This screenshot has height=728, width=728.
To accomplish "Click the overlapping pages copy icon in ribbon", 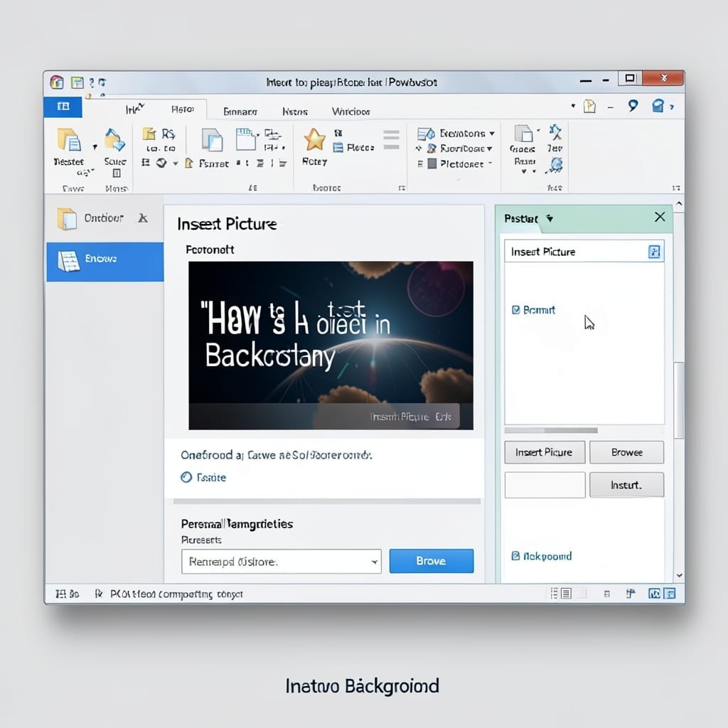I will click(212, 140).
